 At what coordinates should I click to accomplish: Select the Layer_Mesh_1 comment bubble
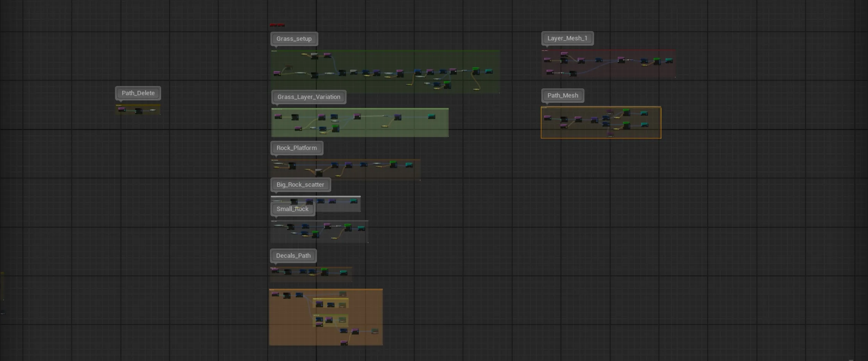[567, 38]
